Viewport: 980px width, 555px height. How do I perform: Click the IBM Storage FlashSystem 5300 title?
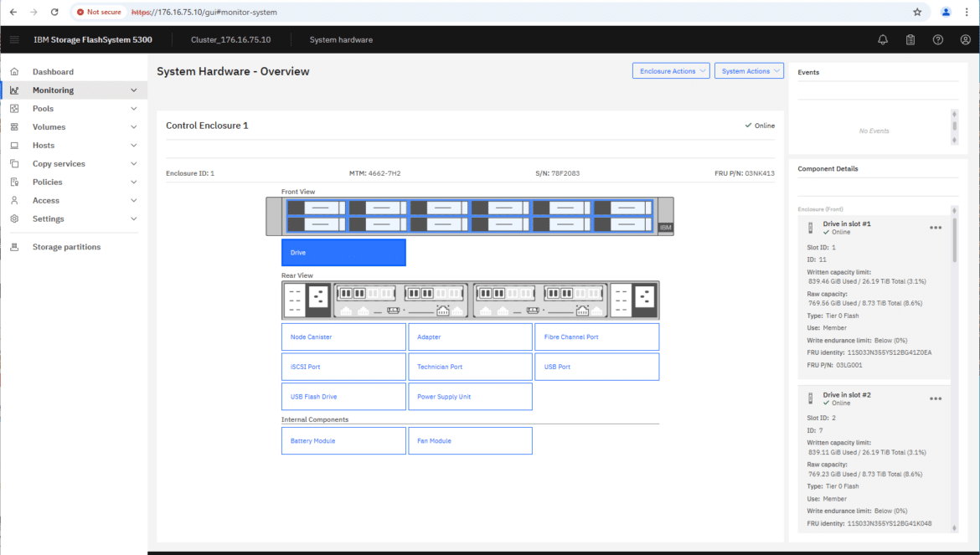pos(92,39)
